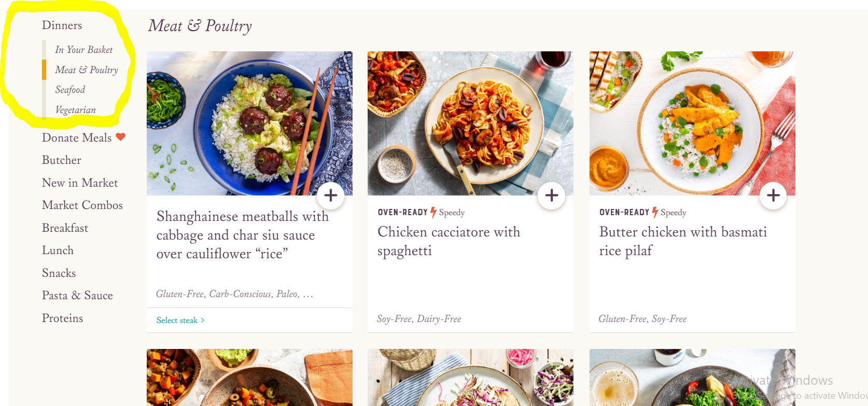The image size is (868, 406).
Task: Switch to the Lunch section
Action: 58,250
